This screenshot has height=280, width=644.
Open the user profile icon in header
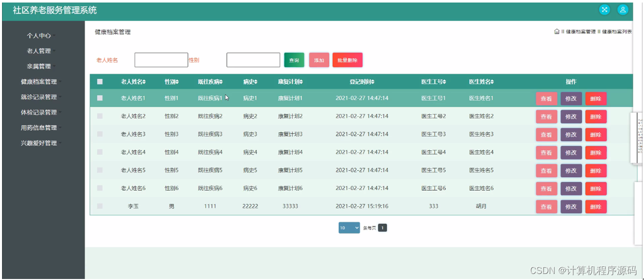coord(623,10)
